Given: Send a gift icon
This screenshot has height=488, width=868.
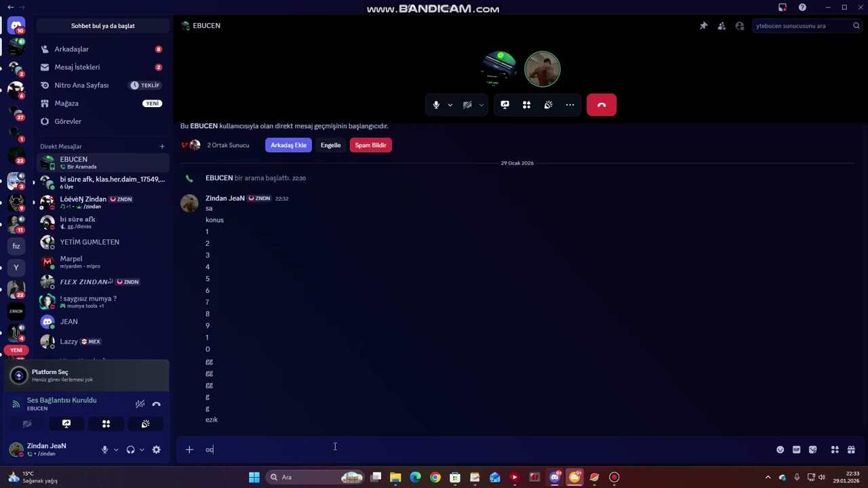Looking at the screenshot, I should pyautogui.click(x=851, y=449).
